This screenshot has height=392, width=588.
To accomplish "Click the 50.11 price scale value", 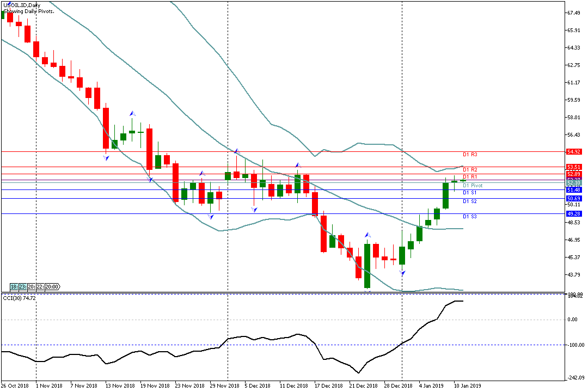I will (x=574, y=205).
